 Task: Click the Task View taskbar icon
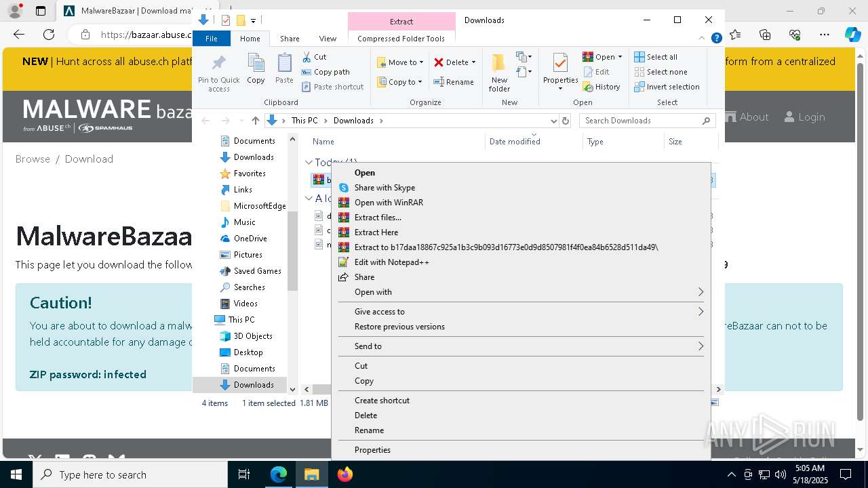245,474
